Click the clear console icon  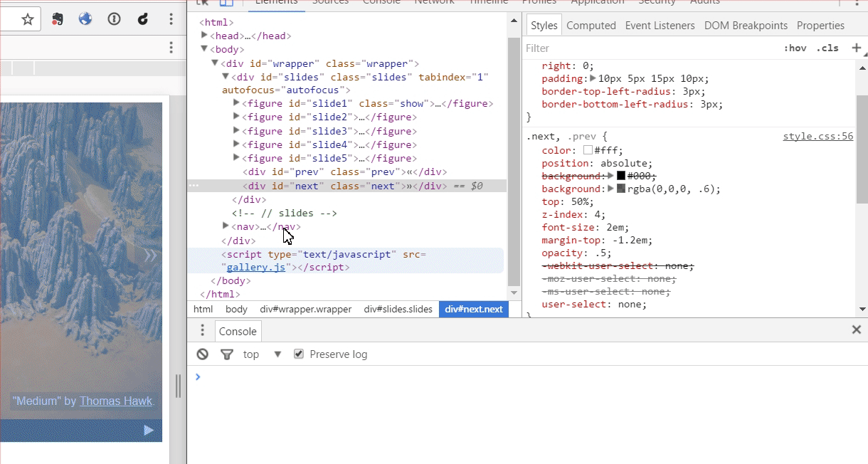[203, 354]
